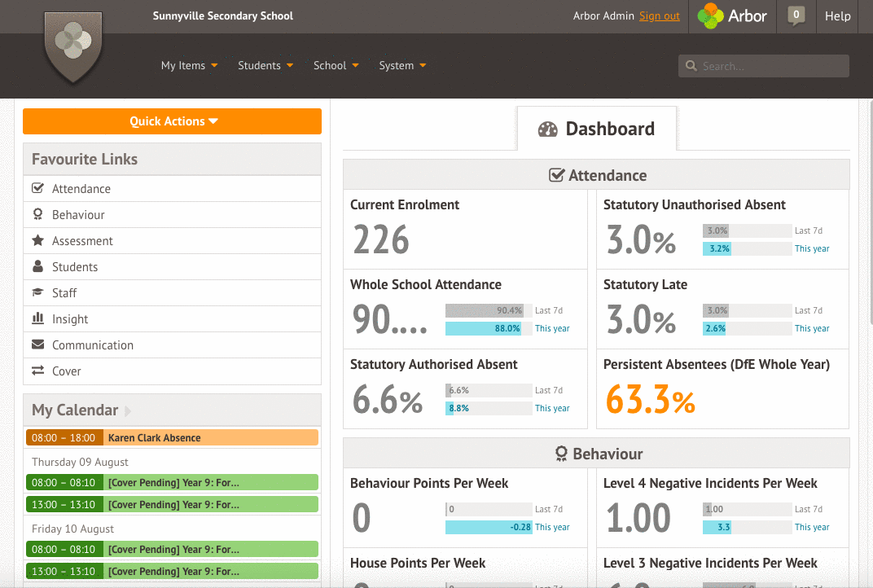Viewport: 873px width, 588px height.
Task: Open the Help page
Action: click(x=837, y=16)
